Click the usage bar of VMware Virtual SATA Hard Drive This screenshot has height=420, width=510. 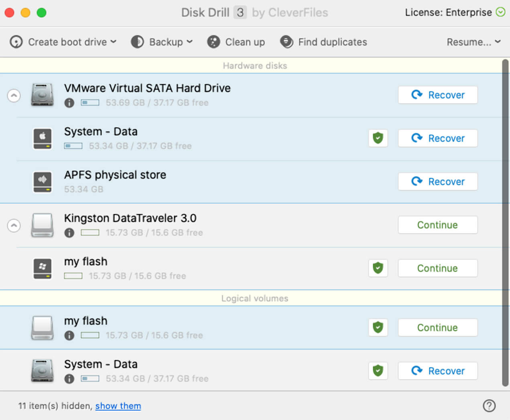(90, 103)
